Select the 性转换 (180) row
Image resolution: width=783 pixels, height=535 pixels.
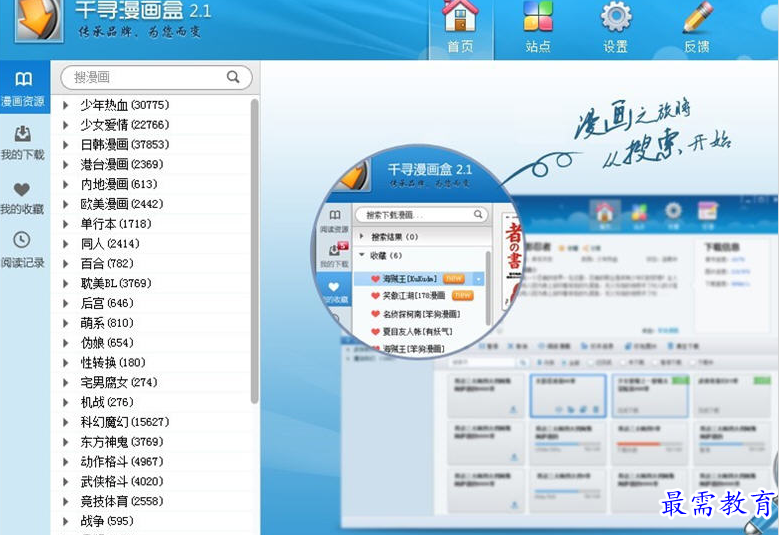(x=150, y=363)
